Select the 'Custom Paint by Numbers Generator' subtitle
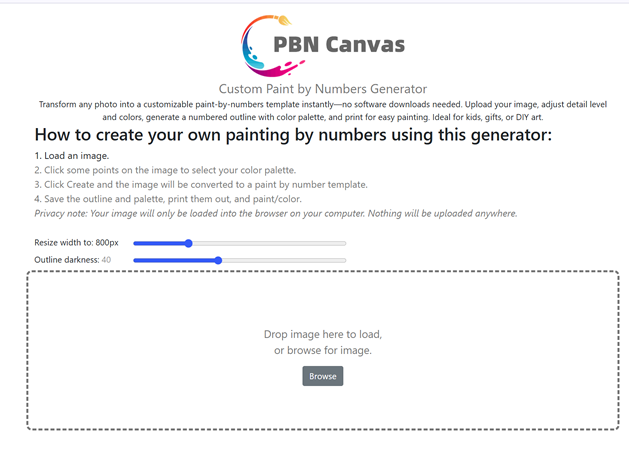 pos(322,89)
